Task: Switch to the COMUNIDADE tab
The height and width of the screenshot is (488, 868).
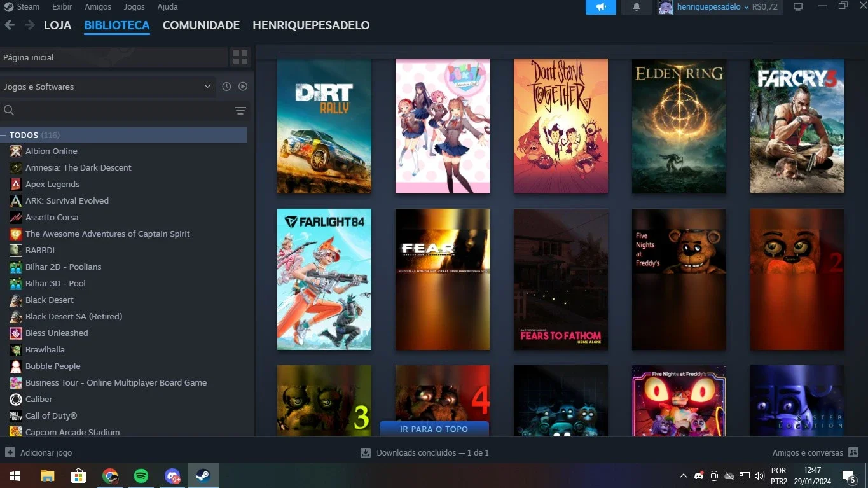Action: pos(201,25)
